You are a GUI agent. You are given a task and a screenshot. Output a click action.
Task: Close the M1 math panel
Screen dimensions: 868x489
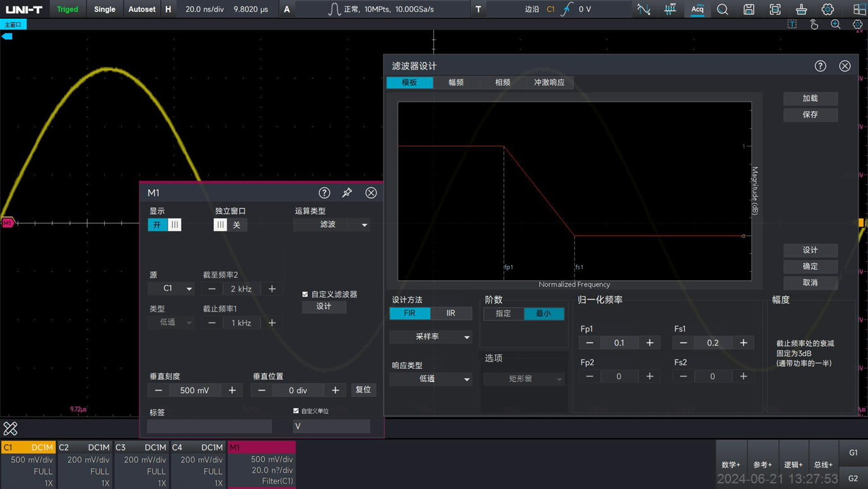pyautogui.click(x=371, y=192)
